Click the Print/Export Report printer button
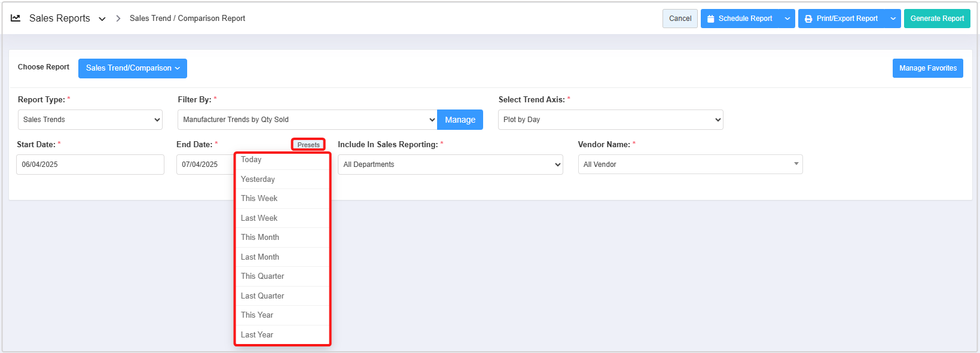 (841, 19)
